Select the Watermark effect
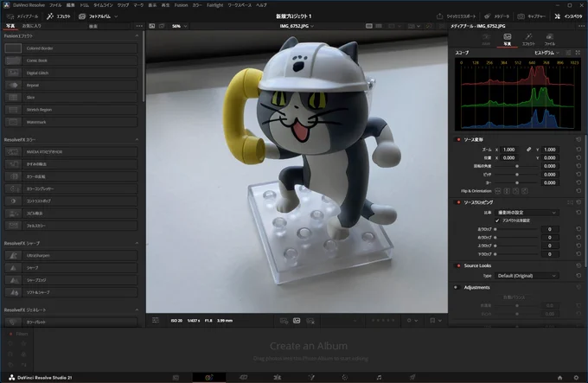This screenshot has height=383, width=588. click(x=71, y=122)
